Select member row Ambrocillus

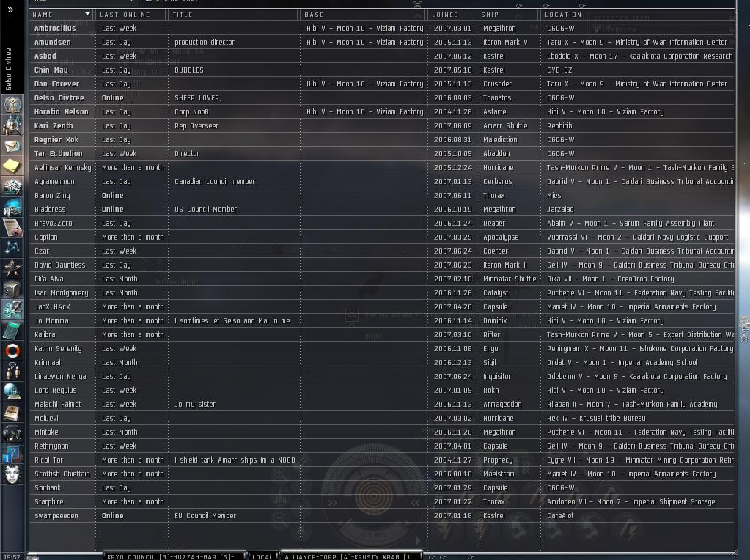point(382,28)
